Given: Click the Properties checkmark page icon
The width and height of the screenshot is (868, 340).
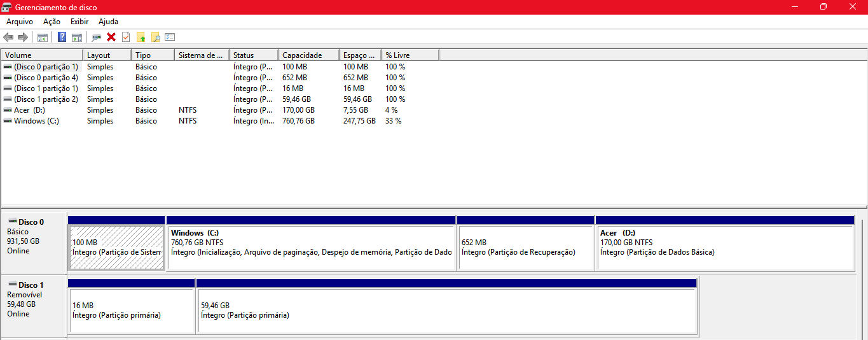Looking at the screenshot, I should (126, 37).
